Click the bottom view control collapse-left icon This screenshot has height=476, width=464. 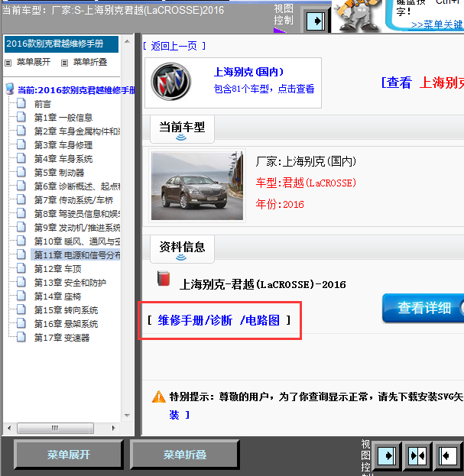(448, 455)
